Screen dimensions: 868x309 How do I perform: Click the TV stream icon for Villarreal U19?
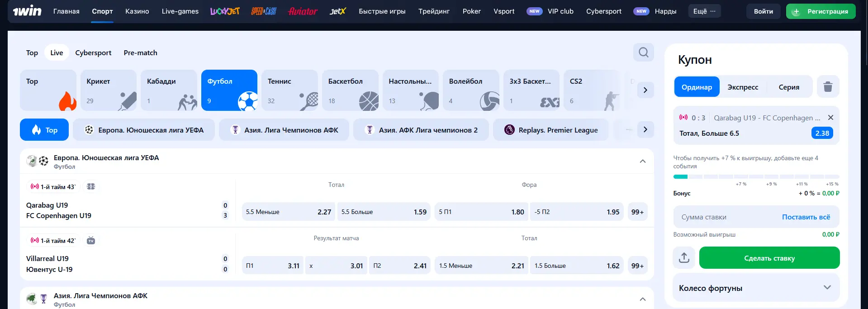pyautogui.click(x=91, y=240)
